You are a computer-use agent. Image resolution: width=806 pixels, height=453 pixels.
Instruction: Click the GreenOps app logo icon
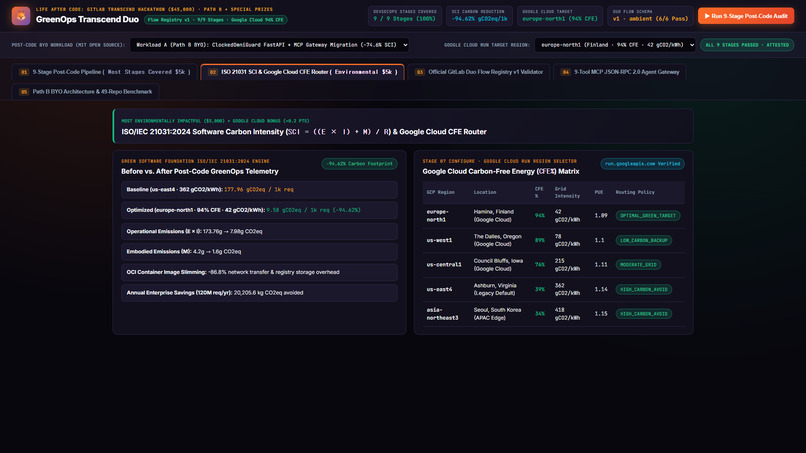[21, 16]
